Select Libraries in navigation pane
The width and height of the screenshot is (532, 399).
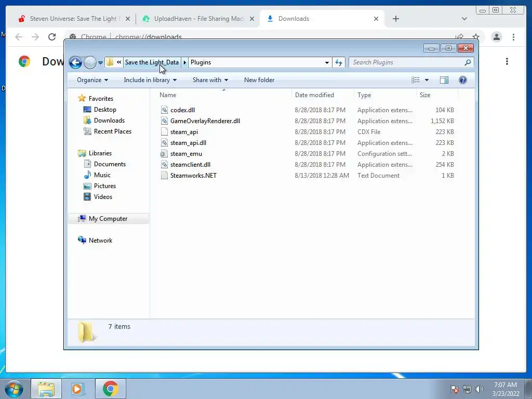coord(100,153)
